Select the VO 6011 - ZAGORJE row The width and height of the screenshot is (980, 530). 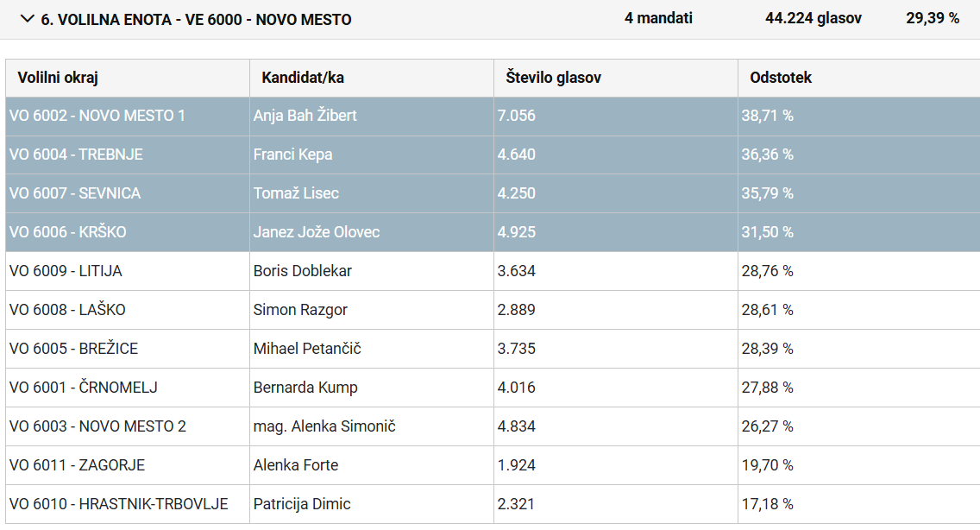(x=78, y=465)
